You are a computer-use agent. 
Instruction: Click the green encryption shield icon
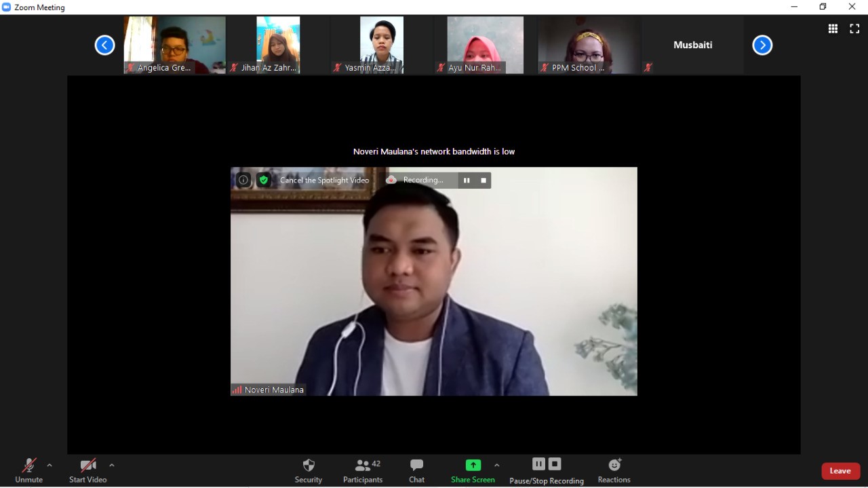coord(264,180)
